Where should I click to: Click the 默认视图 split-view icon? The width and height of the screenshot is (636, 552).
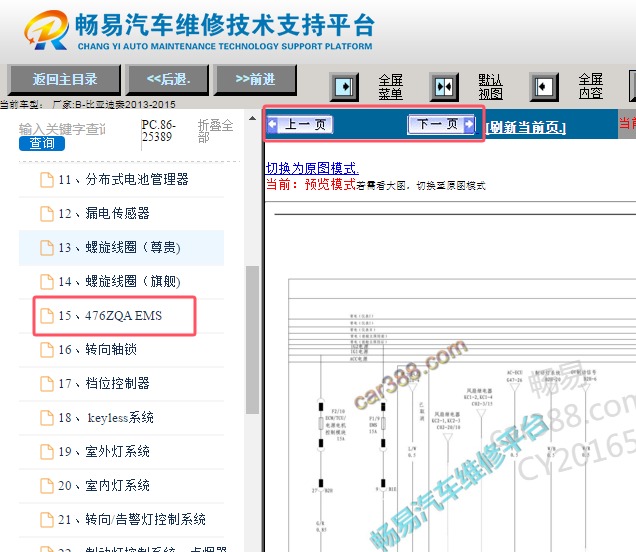444,86
